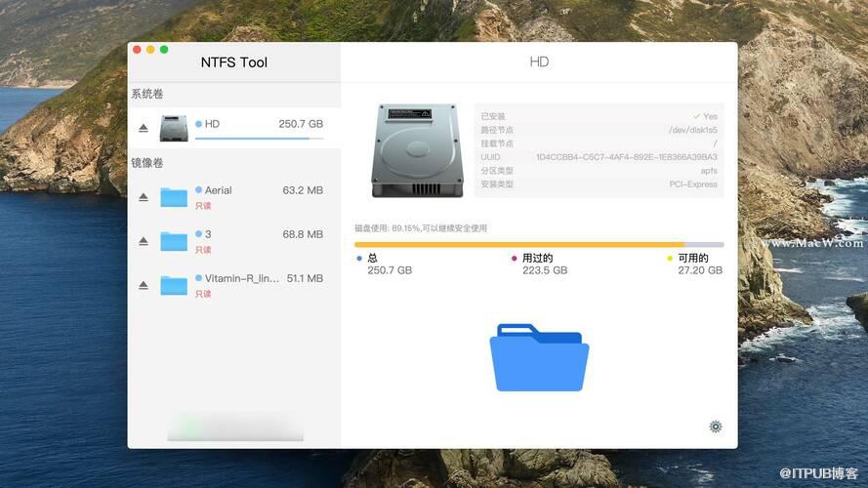Image resolution: width=868 pixels, height=488 pixels.
Task: Click the 只读 label under Aerial
Action: [x=203, y=206]
